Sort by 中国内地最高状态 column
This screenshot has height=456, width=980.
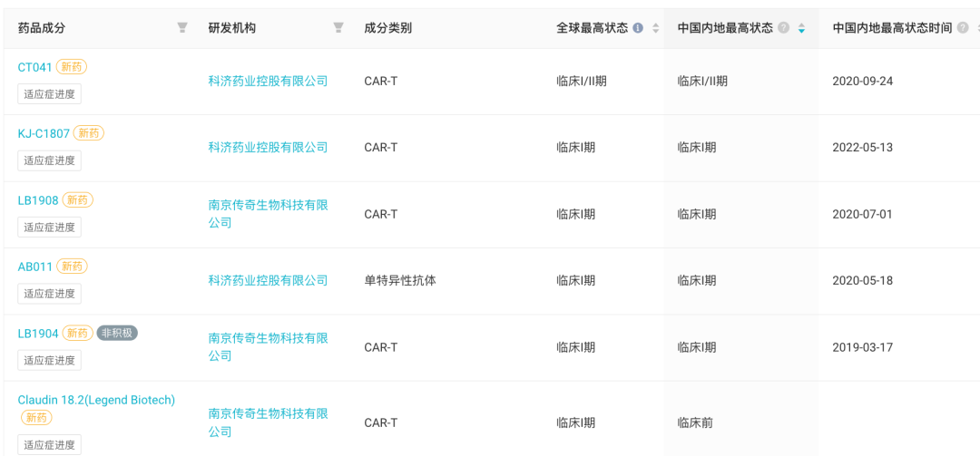[801, 28]
